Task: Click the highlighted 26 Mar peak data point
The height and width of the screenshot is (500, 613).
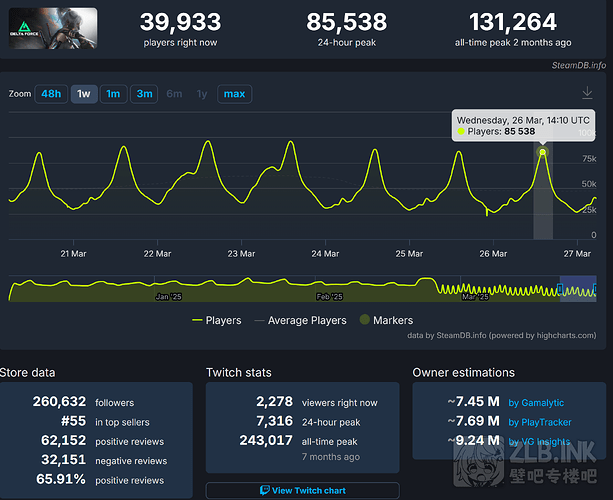Action: pos(543,152)
